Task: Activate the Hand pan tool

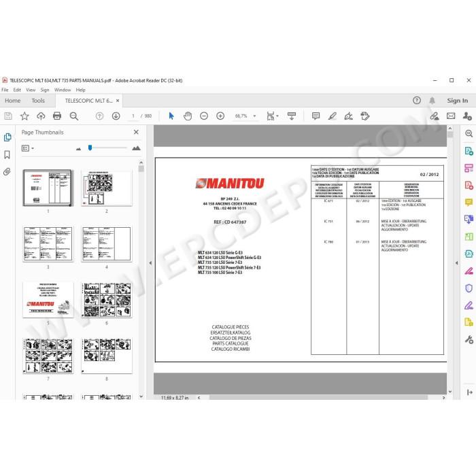Action: point(188,116)
